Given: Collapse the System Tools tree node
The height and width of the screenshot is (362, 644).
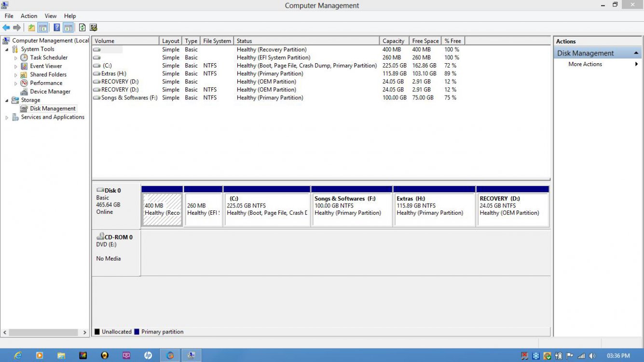Looking at the screenshot, I should pos(7,49).
